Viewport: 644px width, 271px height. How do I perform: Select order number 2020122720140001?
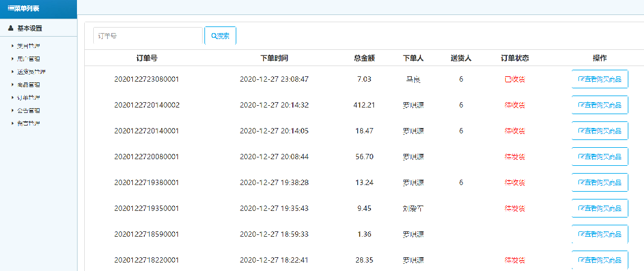coord(147,131)
